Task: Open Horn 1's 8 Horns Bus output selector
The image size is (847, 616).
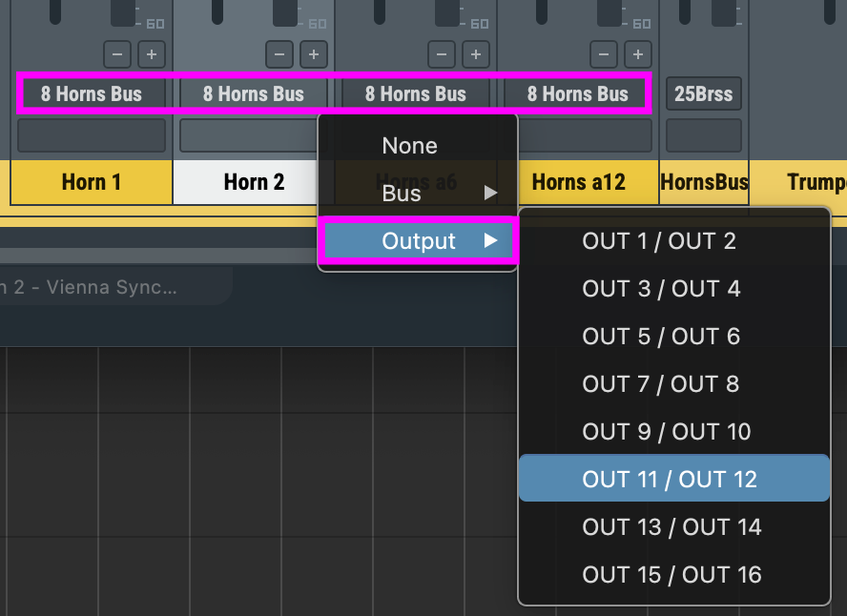Action: tap(92, 93)
